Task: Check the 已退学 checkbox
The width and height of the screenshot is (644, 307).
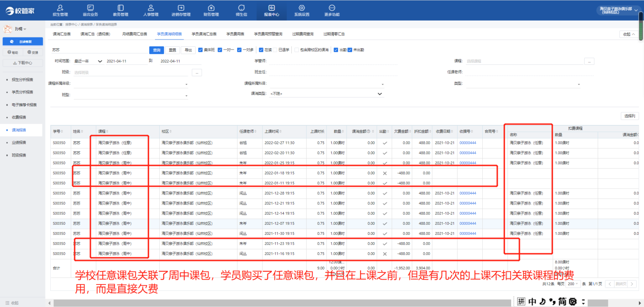Action: pos(275,50)
